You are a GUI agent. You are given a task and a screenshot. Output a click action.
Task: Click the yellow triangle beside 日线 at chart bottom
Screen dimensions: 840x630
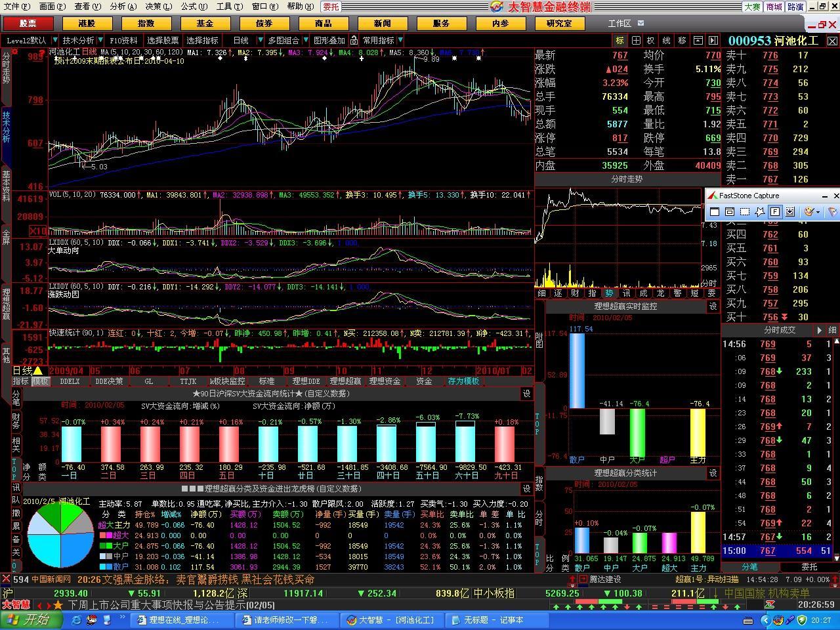[38, 371]
